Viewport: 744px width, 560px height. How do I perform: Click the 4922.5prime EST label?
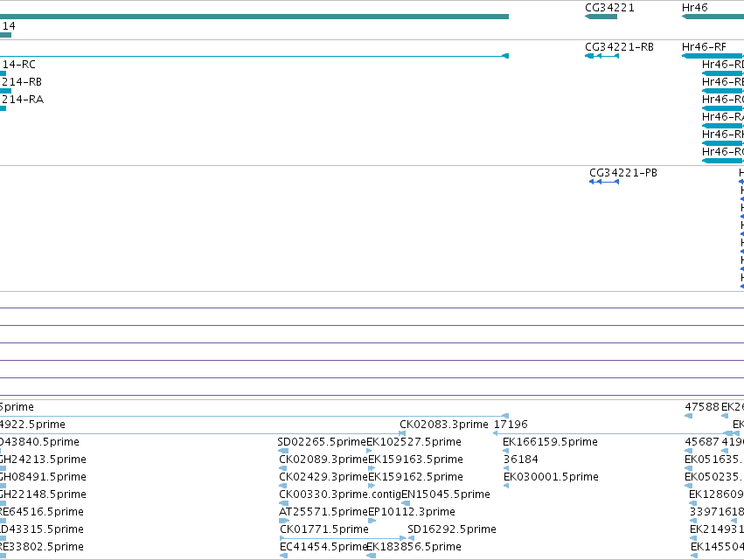coord(32,425)
